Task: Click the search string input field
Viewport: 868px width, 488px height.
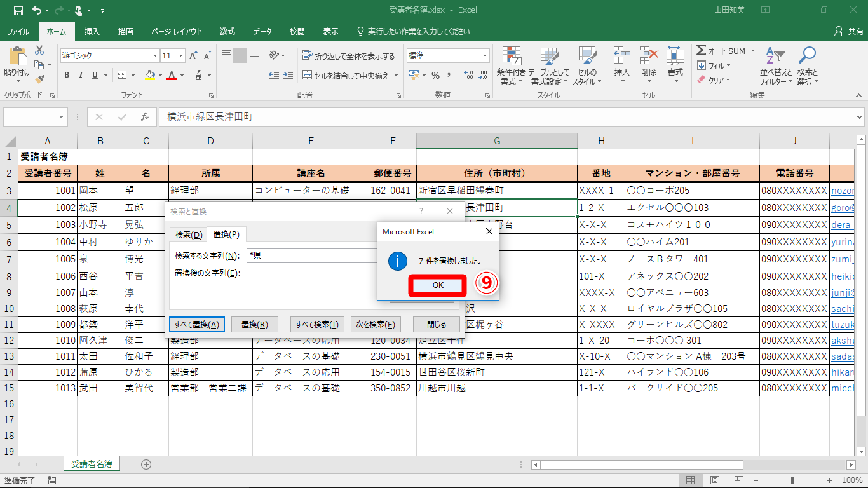Action: [x=311, y=255]
